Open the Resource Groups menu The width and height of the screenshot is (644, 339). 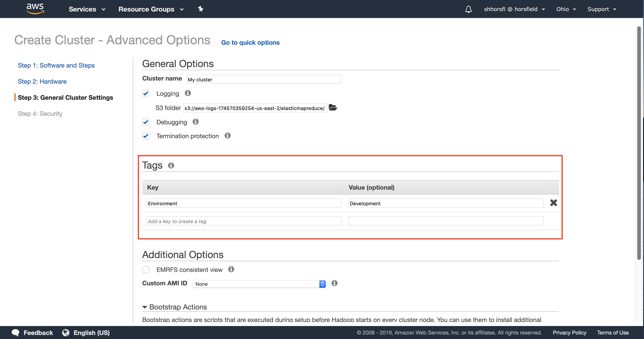click(151, 9)
